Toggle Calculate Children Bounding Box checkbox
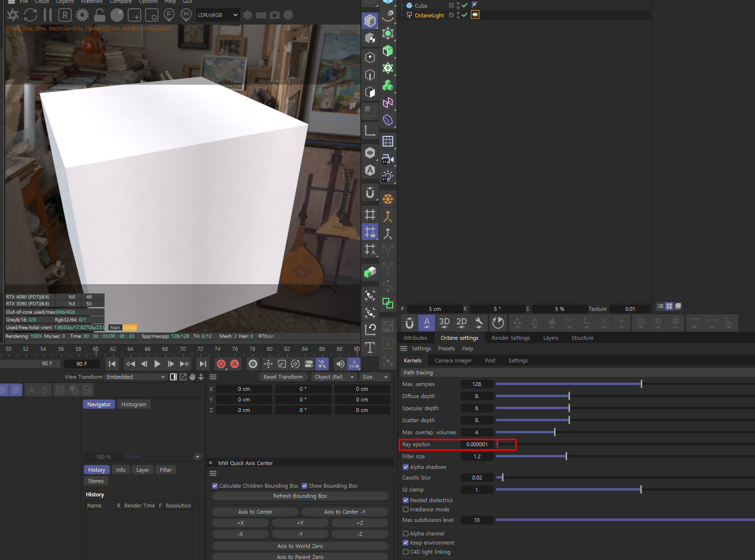This screenshot has height=560, width=755. click(215, 486)
